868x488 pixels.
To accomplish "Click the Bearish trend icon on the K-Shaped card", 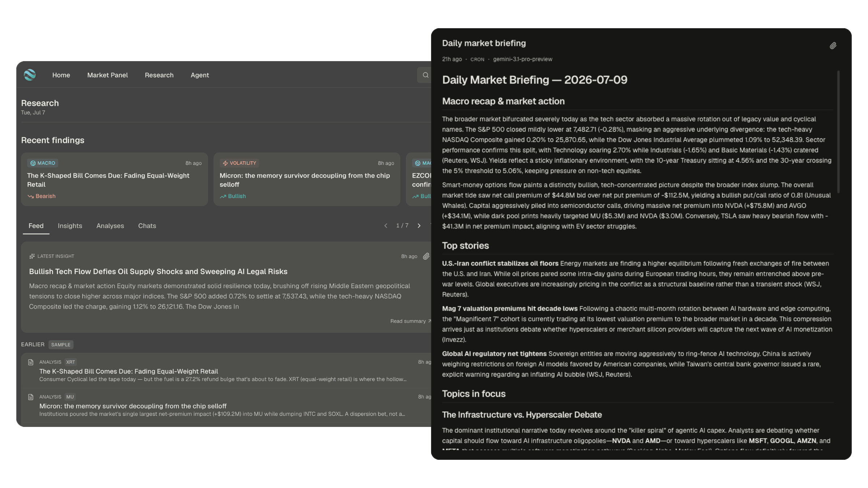I will click(x=31, y=196).
